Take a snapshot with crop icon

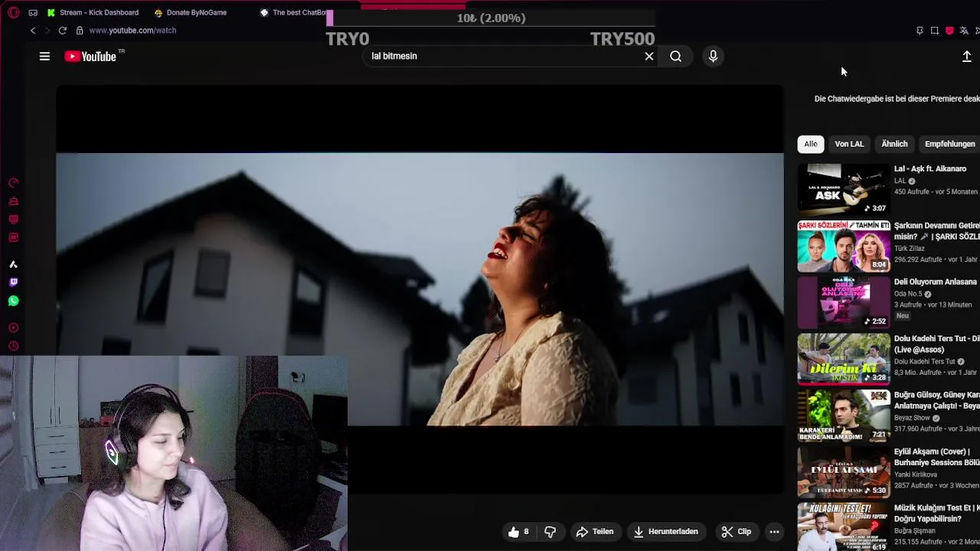click(x=935, y=31)
